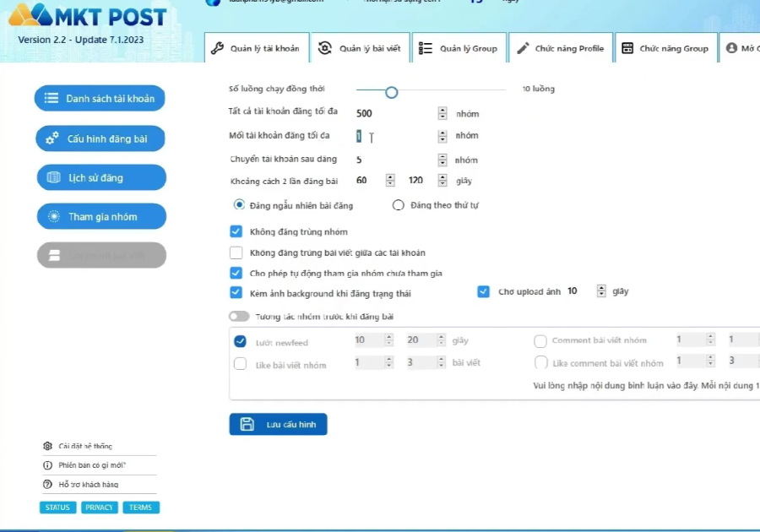
Task: Click the gears icon in Cấu hình đăng bài
Action: [52, 138]
